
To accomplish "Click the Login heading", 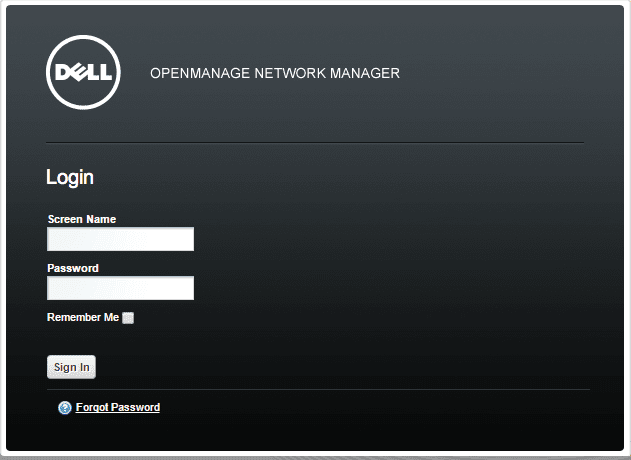I will click(x=70, y=177).
